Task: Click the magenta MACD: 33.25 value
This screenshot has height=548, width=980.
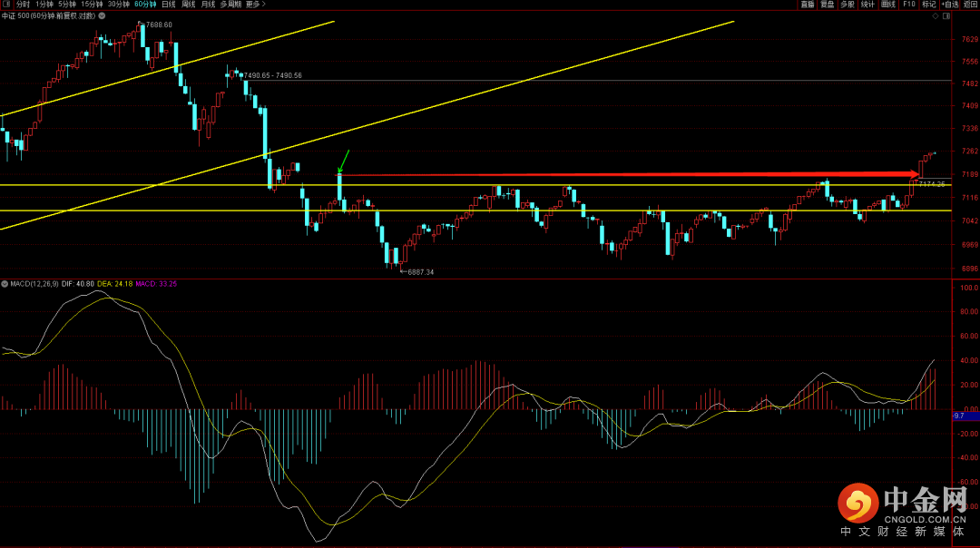Action: click(x=156, y=284)
